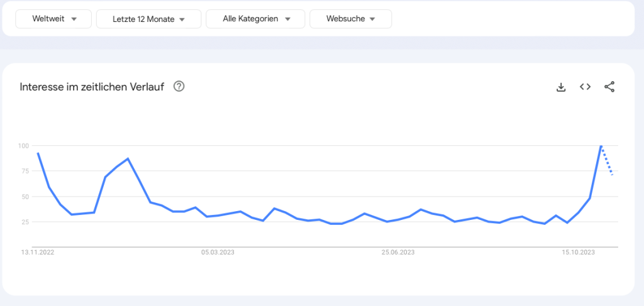
Task: Click the dropdown arrow next to Weltweit
Action: click(74, 19)
